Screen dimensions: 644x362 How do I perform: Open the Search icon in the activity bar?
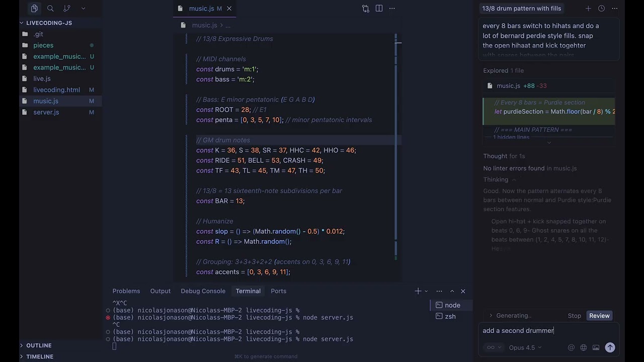[x=50, y=8]
